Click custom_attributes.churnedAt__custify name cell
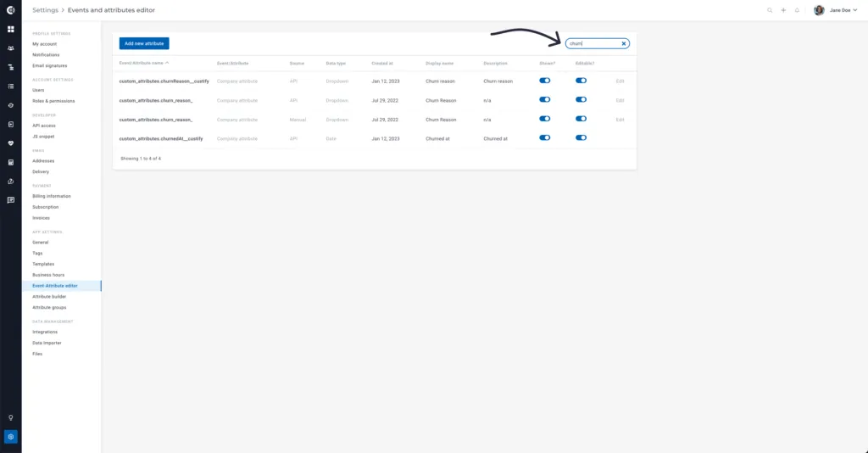Image resolution: width=868 pixels, height=453 pixels. pyautogui.click(x=161, y=138)
